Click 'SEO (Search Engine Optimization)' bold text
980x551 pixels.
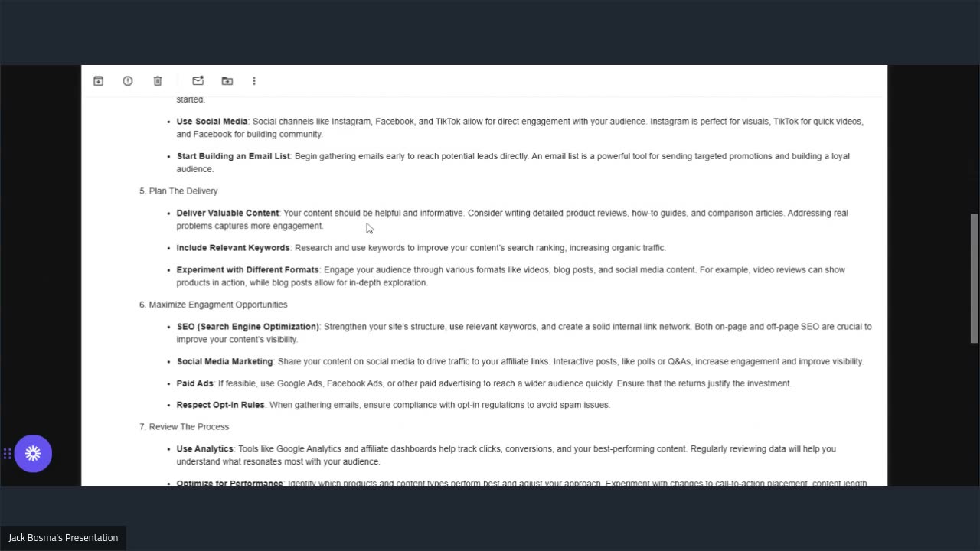click(x=248, y=327)
